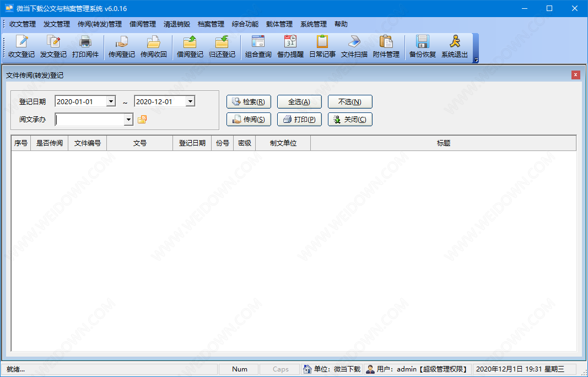
Task: Click the Num indicator in status bar
Action: pos(239,369)
